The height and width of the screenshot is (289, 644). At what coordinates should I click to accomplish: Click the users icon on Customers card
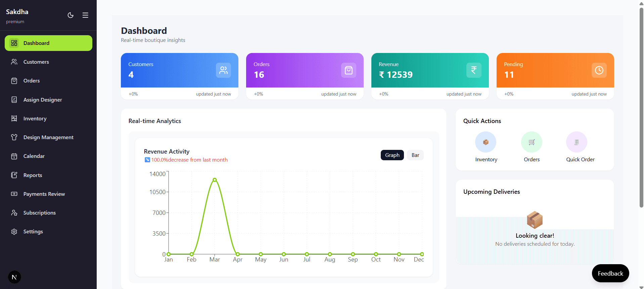[223, 70]
